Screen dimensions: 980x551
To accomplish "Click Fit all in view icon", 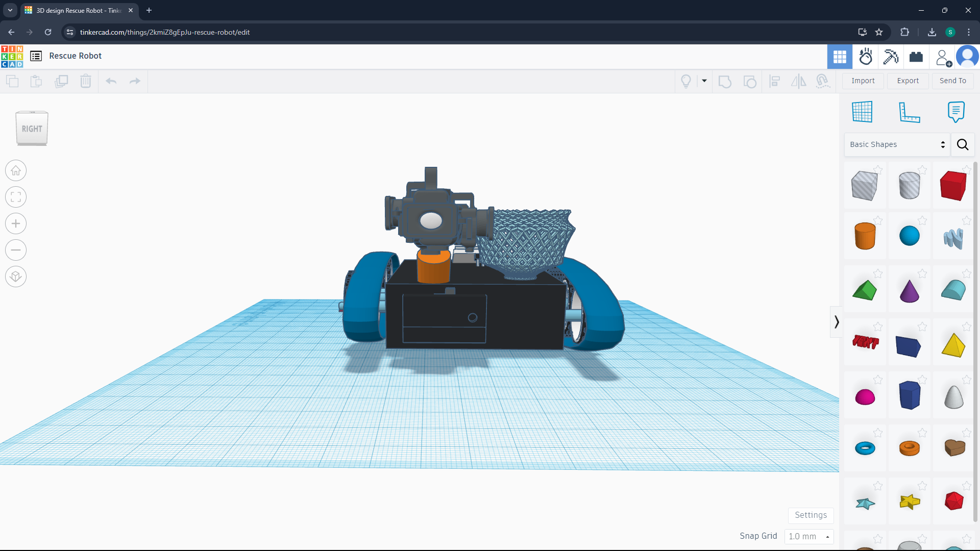I will [16, 197].
